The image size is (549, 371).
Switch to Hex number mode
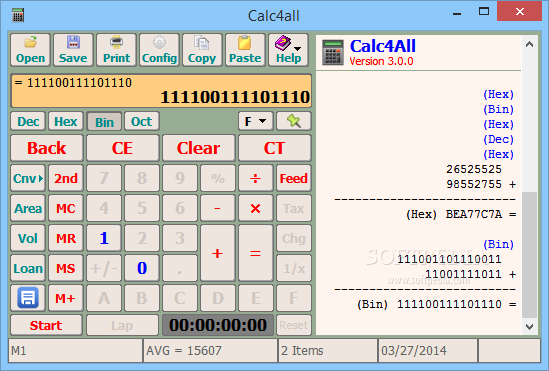[x=66, y=121]
